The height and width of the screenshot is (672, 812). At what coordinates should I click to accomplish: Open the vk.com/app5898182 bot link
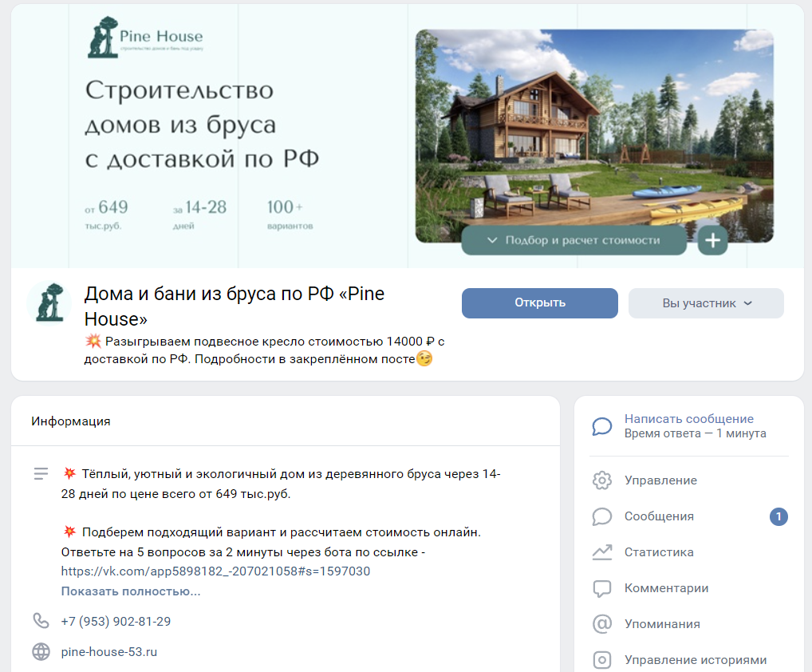pos(215,571)
